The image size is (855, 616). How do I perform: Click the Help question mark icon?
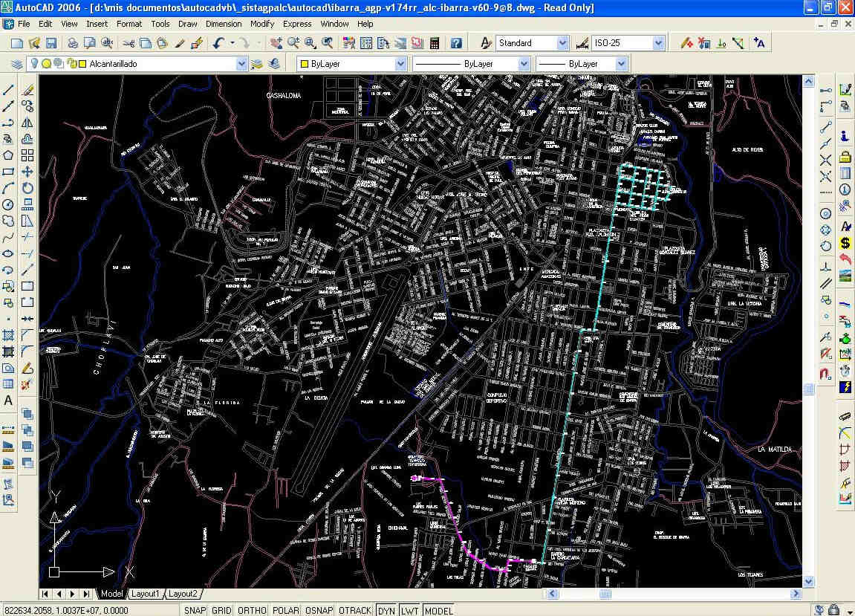pyautogui.click(x=456, y=43)
